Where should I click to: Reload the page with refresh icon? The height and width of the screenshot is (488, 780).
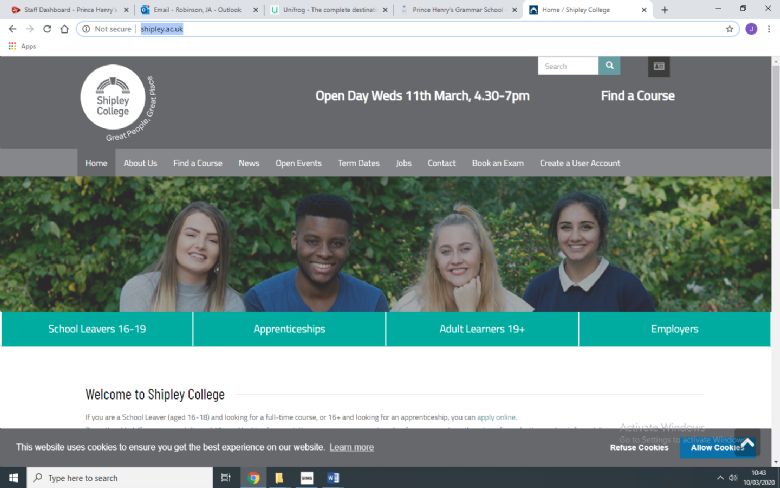pyautogui.click(x=47, y=29)
